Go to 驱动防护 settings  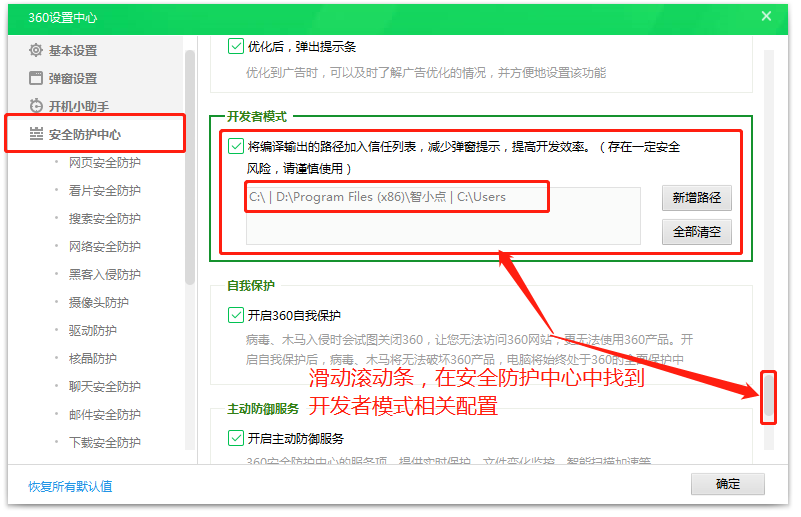[92, 331]
